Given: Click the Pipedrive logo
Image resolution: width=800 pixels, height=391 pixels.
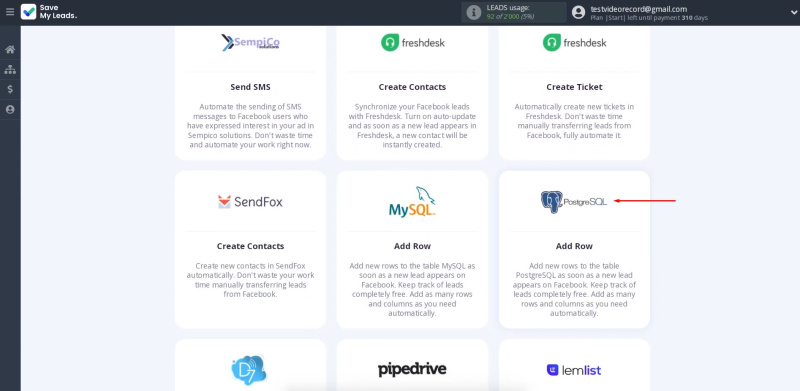Looking at the screenshot, I should tap(412, 370).
